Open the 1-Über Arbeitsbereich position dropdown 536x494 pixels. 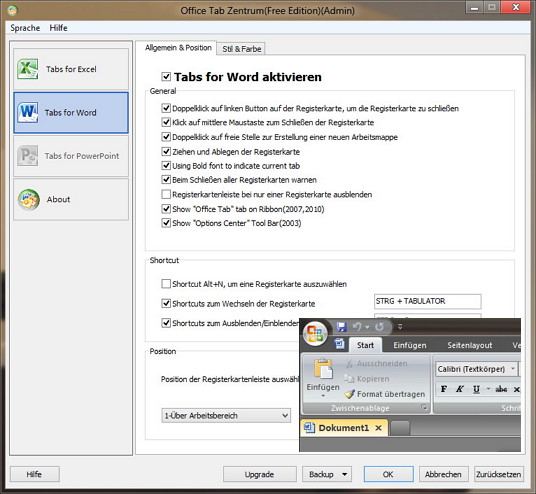226,415
